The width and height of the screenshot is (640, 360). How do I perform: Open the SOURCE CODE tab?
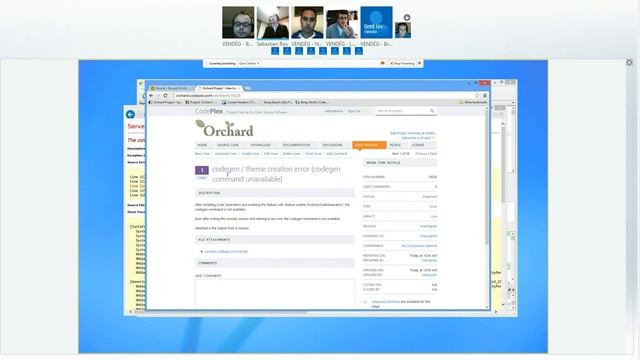coord(228,145)
